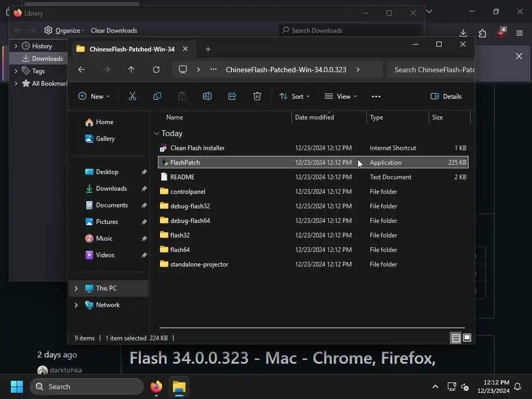This screenshot has width=532, height=399.
Task: Refresh the current folder view
Action: [x=156, y=70]
